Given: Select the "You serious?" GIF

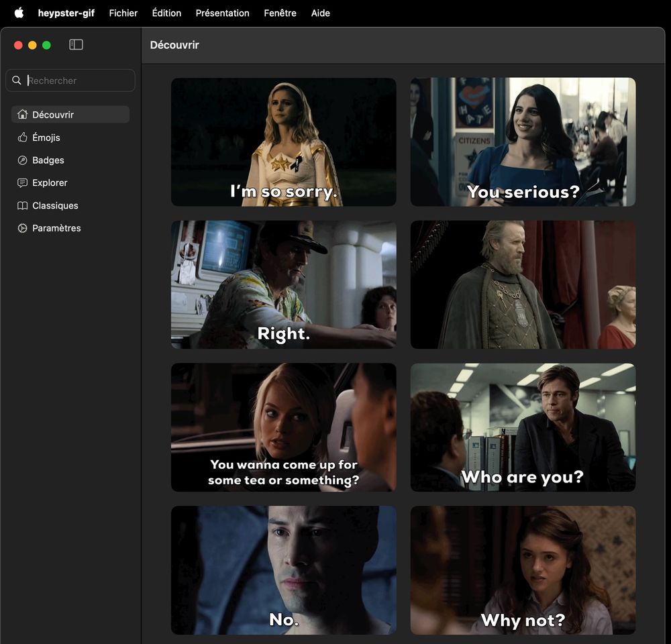Looking at the screenshot, I should (x=523, y=142).
